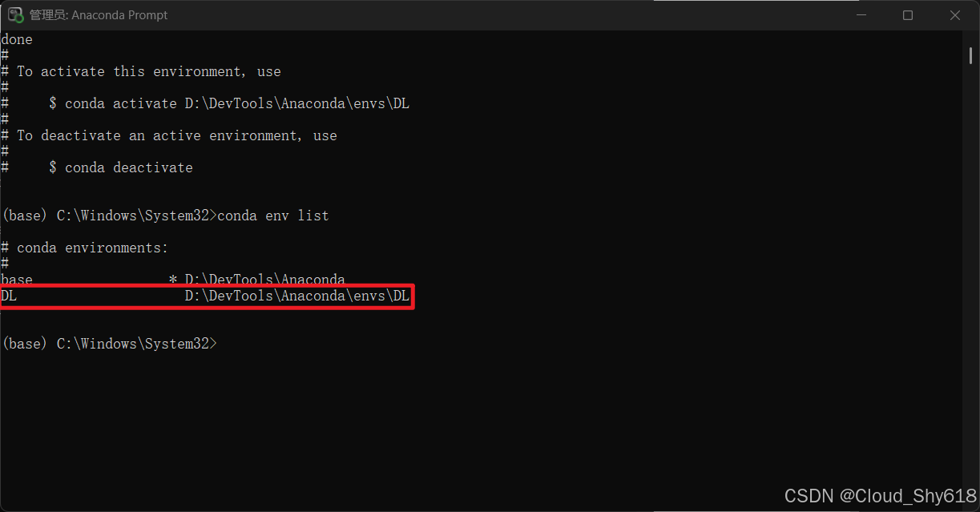Click the 'DL' environment row path

[297, 296]
